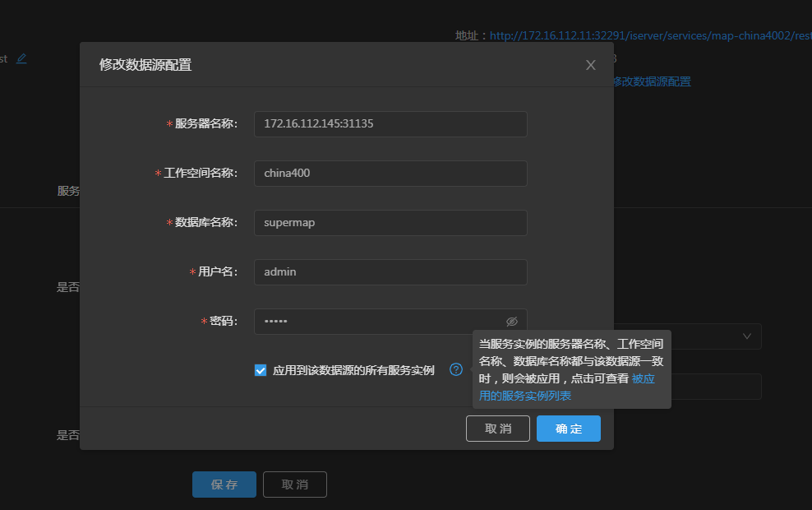Click the 保存 button at the bottom
The width and height of the screenshot is (812, 510).
224,484
